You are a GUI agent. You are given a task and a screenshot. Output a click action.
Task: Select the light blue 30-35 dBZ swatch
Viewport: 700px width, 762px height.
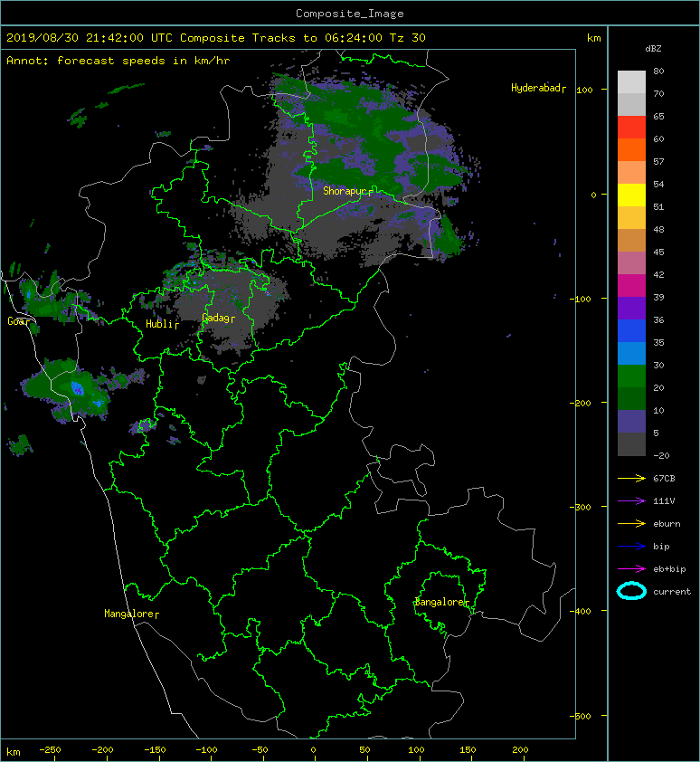click(631, 354)
